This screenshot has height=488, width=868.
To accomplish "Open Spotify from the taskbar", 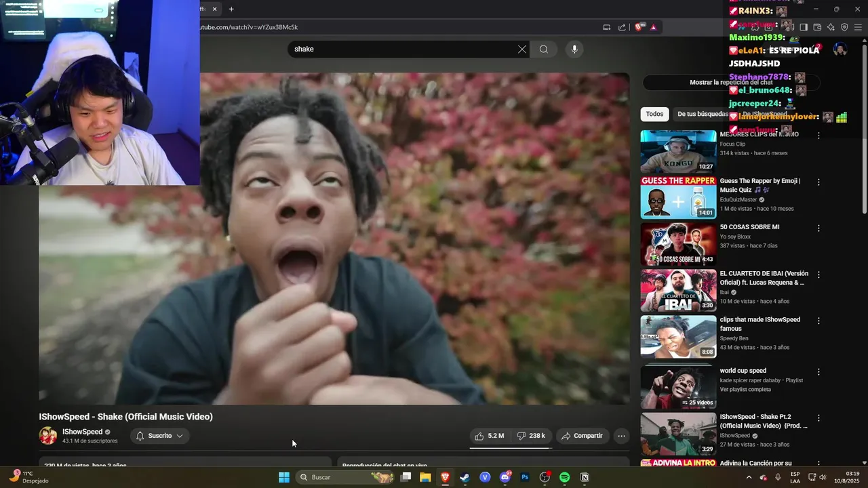I will 564,477.
